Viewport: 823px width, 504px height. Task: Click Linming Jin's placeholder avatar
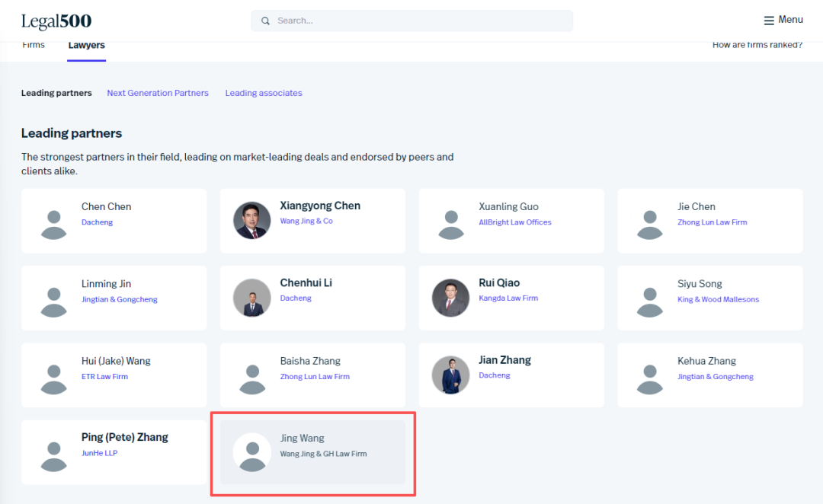(53, 302)
